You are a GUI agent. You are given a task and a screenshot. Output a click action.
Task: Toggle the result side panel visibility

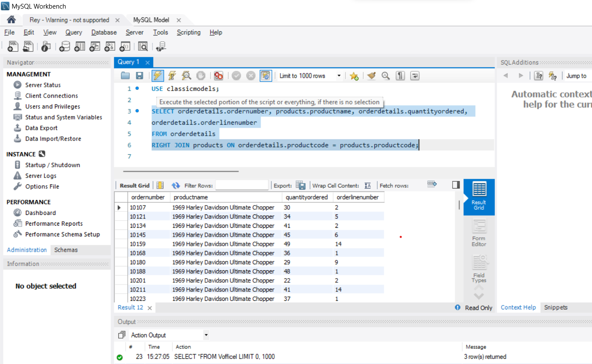pos(456,185)
